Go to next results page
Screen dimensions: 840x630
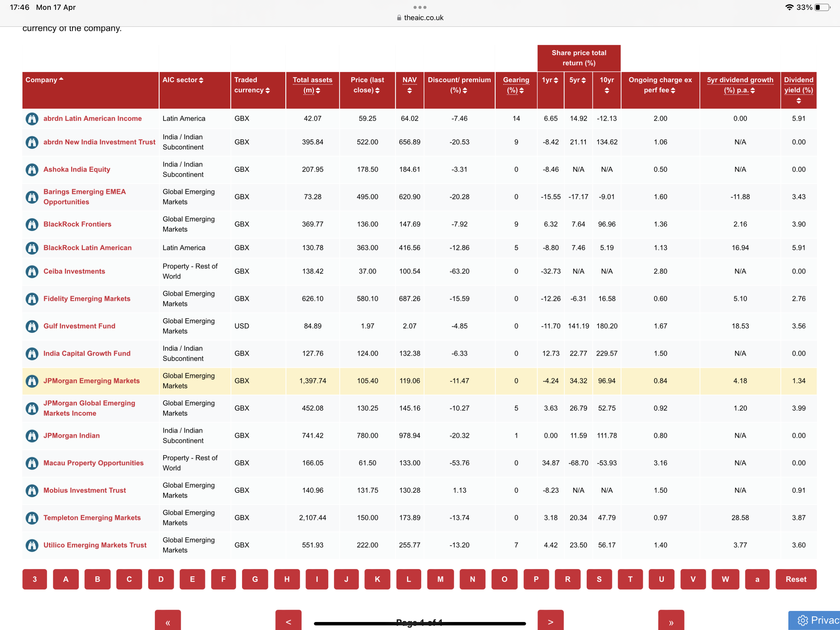point(551,621)
